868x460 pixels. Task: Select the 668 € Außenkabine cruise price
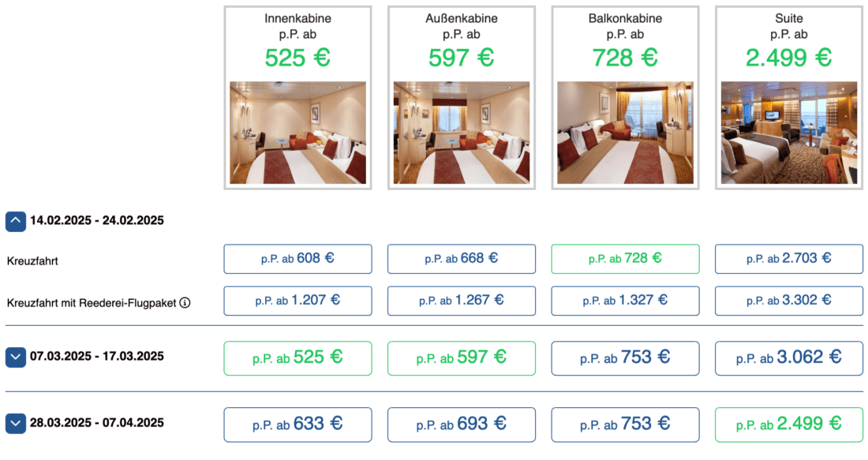(x=462, y=259)
